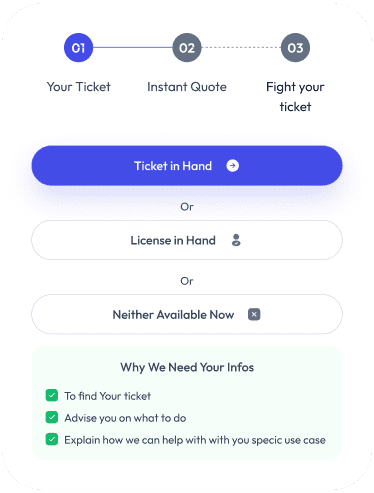Choose the Ticket in Hand button
The image size is (374, 493).
click(x=187, y=166)
